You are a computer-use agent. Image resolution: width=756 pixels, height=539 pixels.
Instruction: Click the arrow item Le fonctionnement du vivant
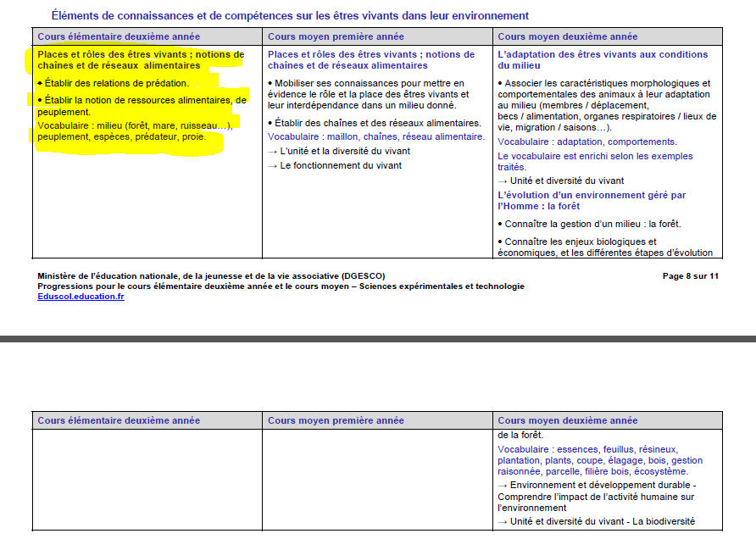[x=341, y=165]
